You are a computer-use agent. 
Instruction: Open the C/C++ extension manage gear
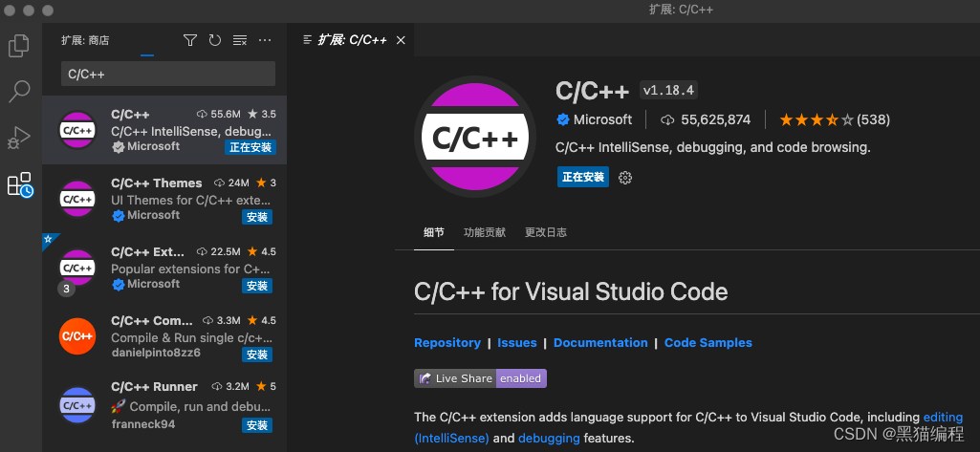coord(625,178)
